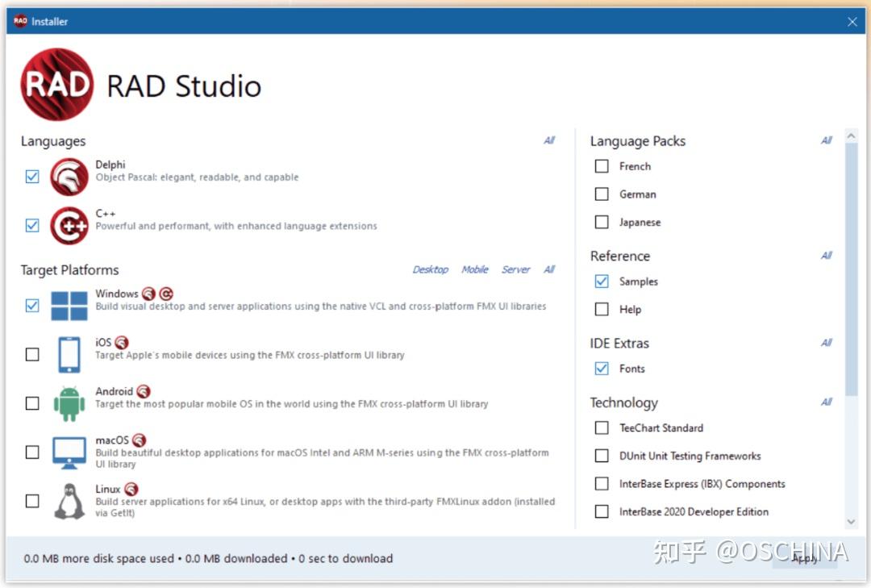This screenshot has height=588, width=871.
Task: Click the Windows platform icon
Action: coord(69,306)
